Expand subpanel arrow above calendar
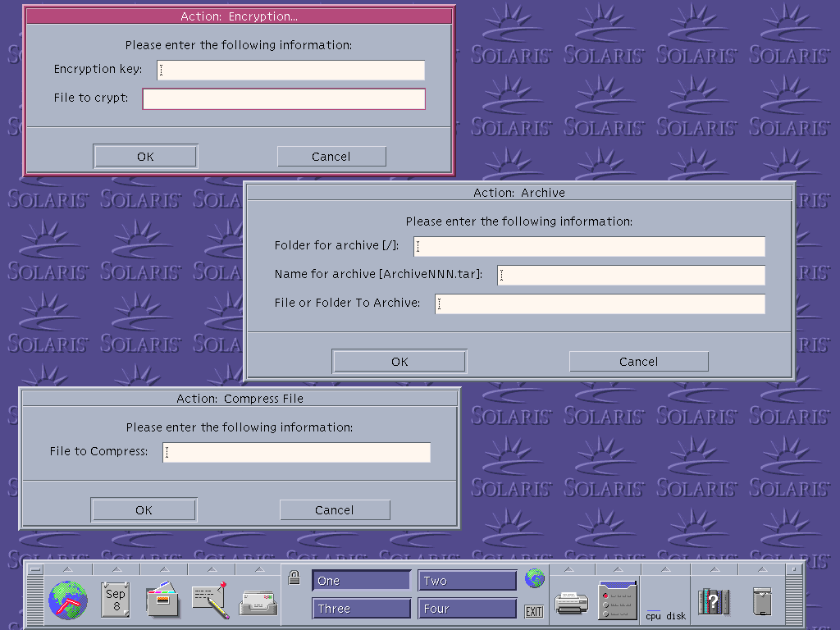 [x=116, y=569]
